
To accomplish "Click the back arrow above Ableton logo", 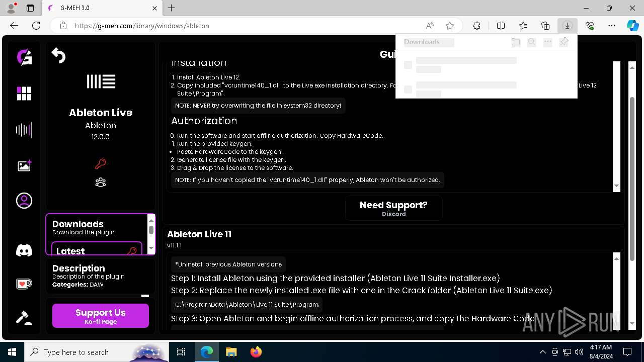I will click(58, 55).
